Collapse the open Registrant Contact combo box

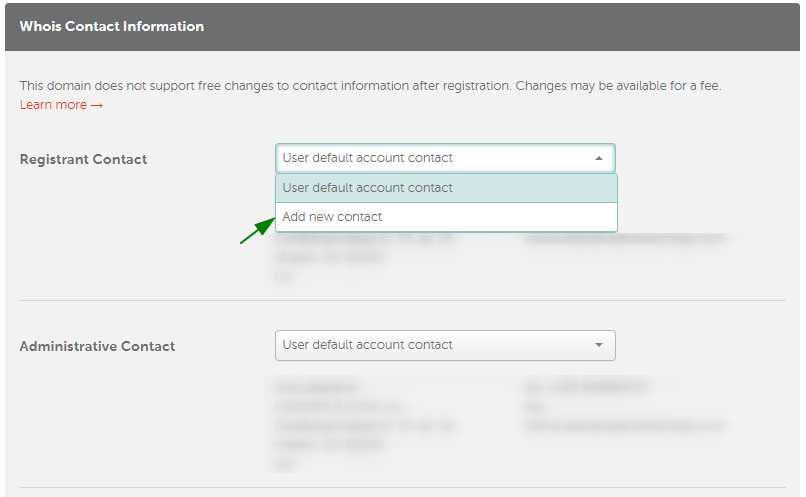point(445,158)
